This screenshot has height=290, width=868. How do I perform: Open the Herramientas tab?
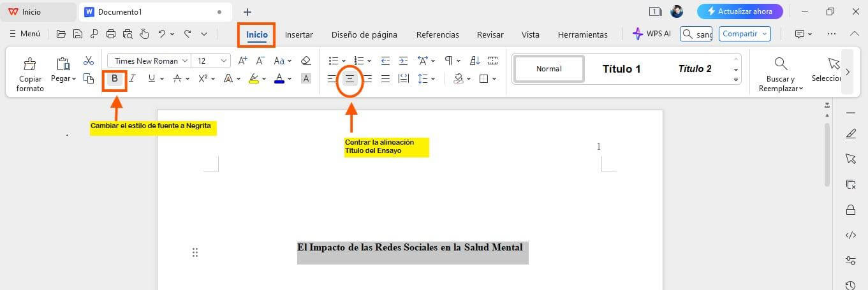point(583,34)
